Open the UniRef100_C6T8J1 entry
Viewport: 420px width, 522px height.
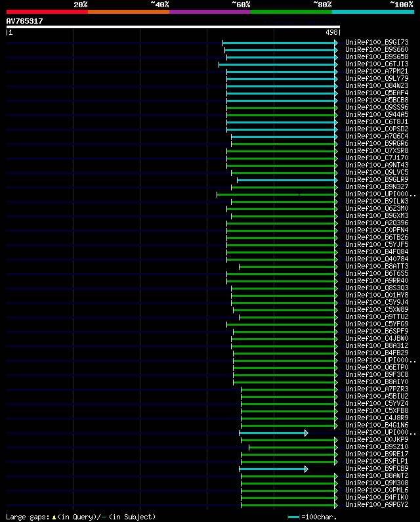coord(377,122)
